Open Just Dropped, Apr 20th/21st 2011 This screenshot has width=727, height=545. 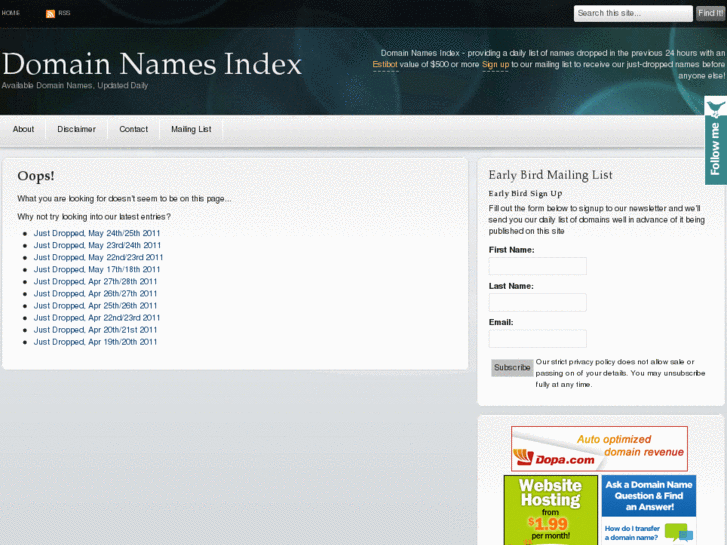pos(95,330)
